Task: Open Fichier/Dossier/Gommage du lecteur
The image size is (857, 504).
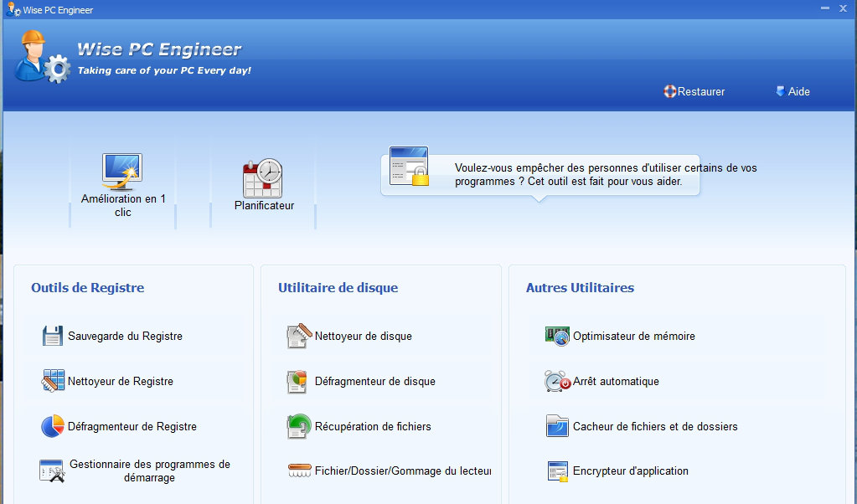Action: (403, 471)
